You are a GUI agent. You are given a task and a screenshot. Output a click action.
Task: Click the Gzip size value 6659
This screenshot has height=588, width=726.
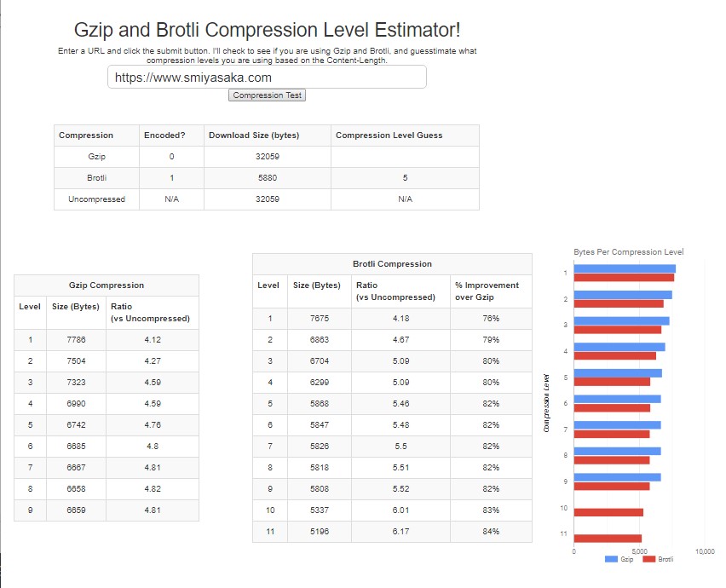tap(76, 510)
